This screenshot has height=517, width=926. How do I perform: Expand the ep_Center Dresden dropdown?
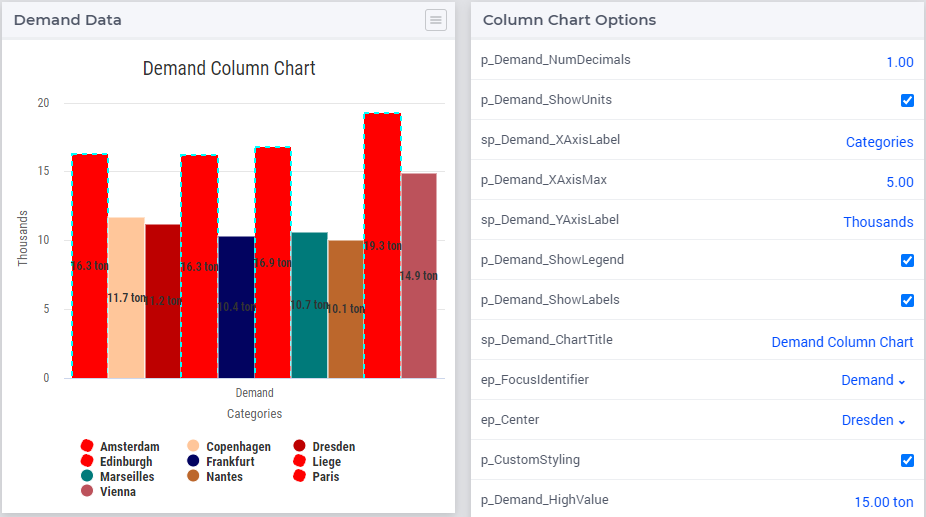[873, 420]
